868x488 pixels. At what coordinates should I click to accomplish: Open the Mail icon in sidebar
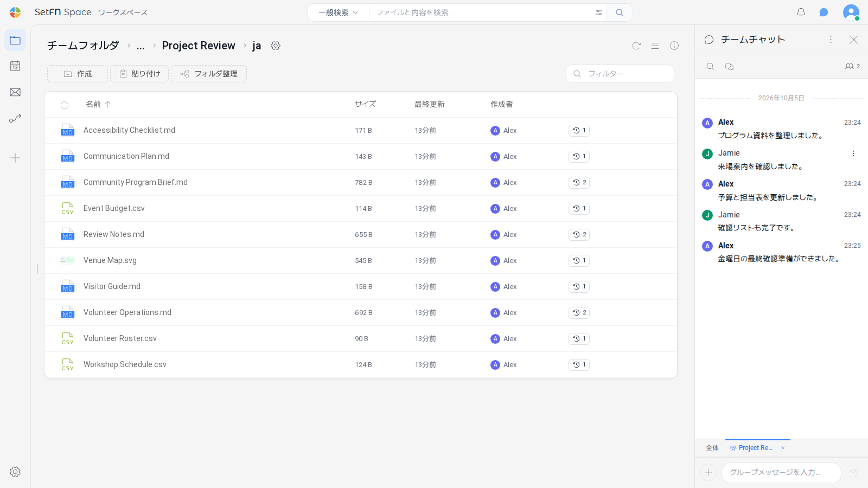pyautogui.click(x=15, y=92)
